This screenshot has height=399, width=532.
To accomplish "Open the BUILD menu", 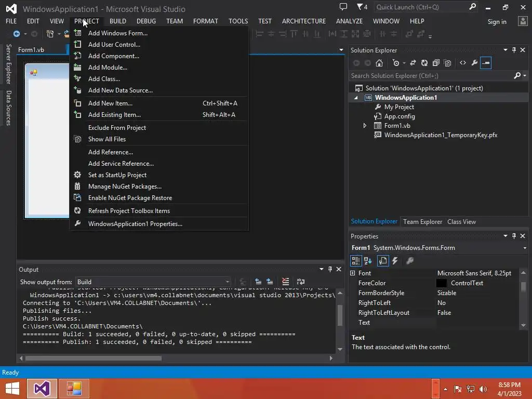I will [118, 21].
